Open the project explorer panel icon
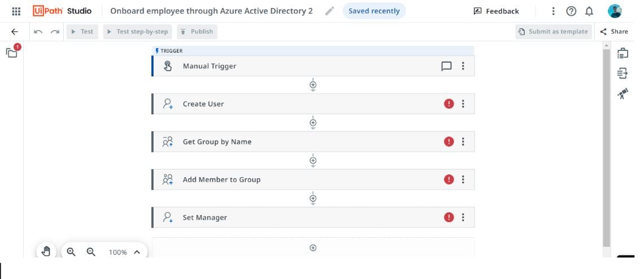The height and width of the screenshot is (279, 644). pyautogui.click(x=11, y=53)
